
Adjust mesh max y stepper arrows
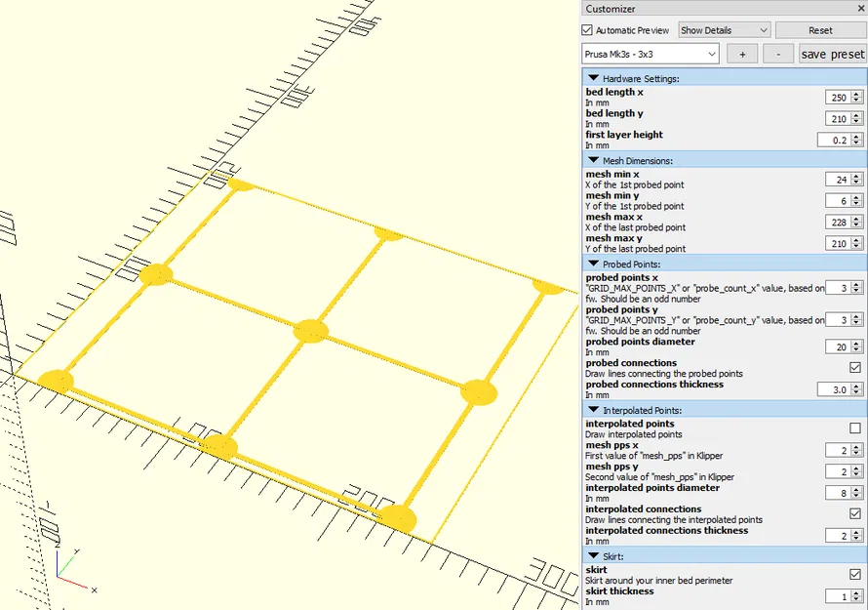pyautogui.click(x=857, y=243)
